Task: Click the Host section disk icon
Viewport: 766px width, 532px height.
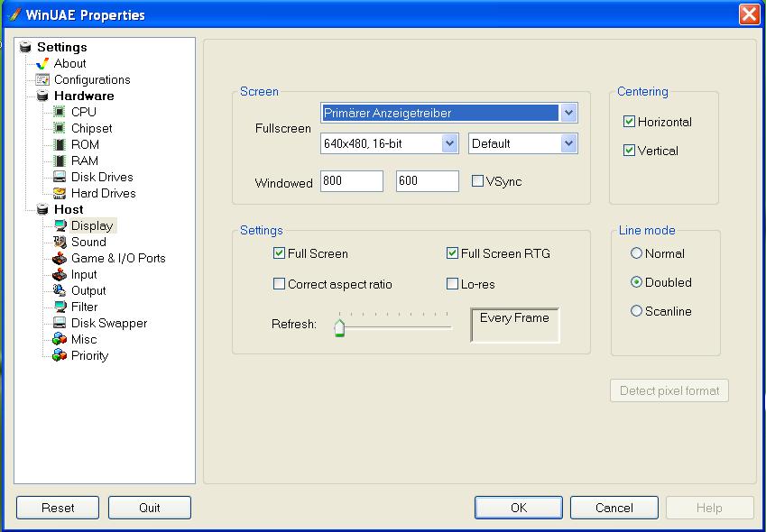Action: tap(42, 209)
